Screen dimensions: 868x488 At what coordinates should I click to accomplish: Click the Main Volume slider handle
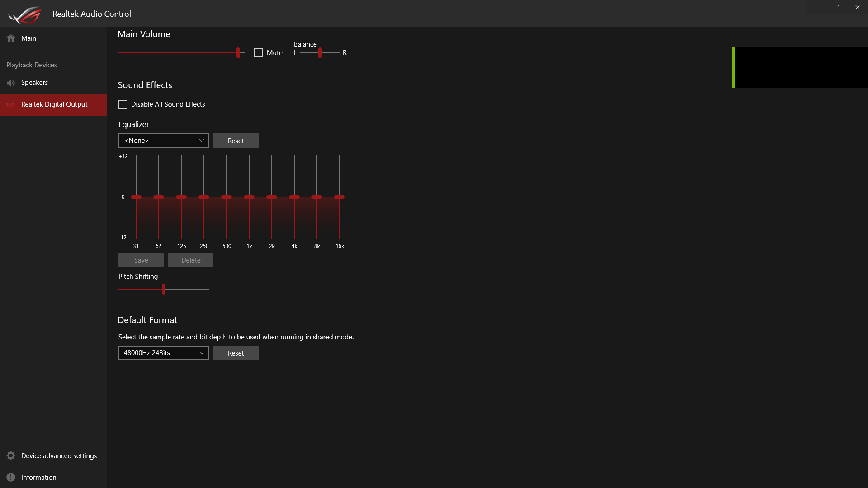coord(238,53)
